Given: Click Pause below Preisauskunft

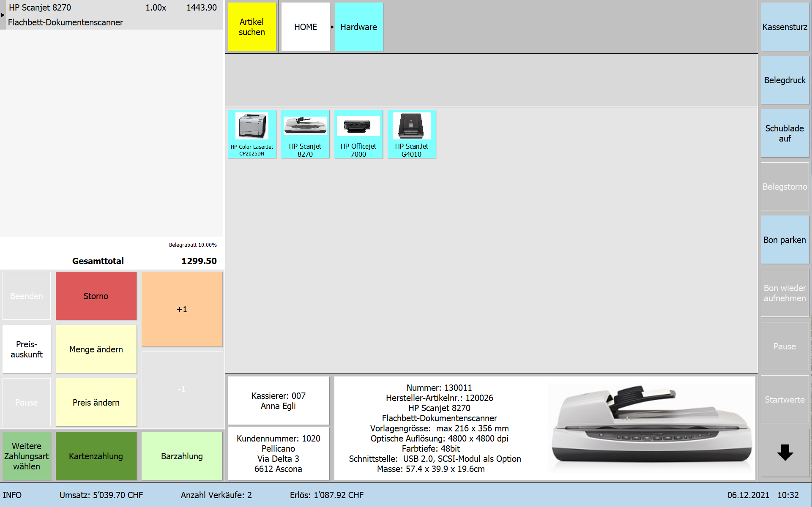Looking at the screenshot, I should click(x=27, y=402).
